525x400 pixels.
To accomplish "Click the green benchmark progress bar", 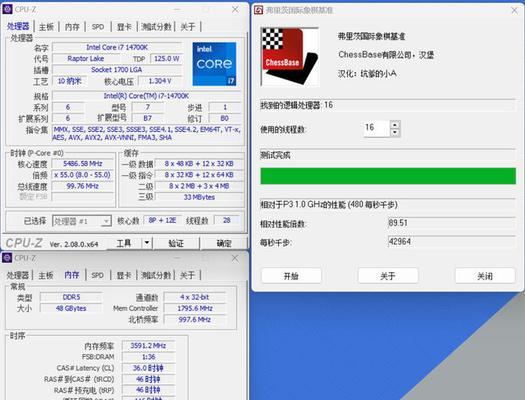I will [x=388, y=176].
